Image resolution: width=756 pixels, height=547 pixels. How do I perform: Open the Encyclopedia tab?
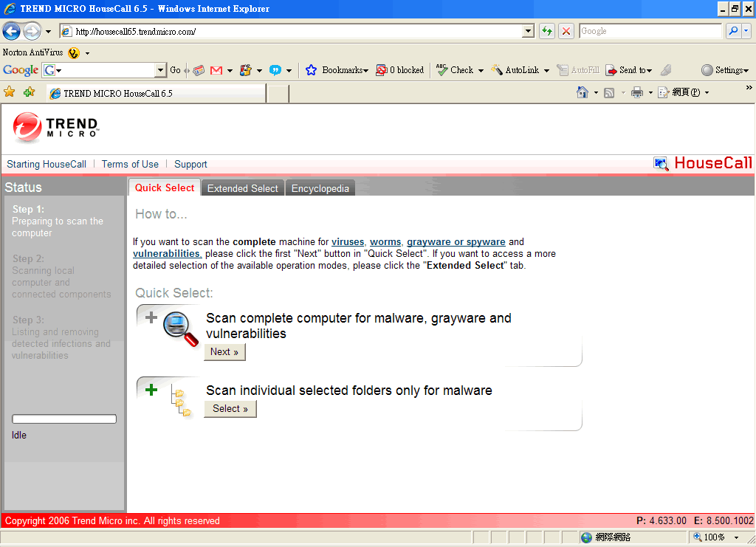click(320, 188)
